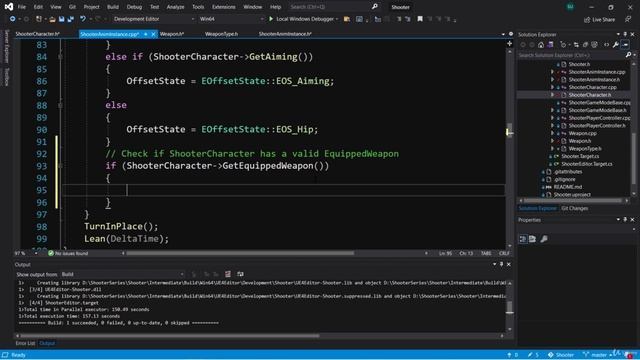
Task: Open the Development Editor configuration dropdown
Action: click(x=154, y=19)
